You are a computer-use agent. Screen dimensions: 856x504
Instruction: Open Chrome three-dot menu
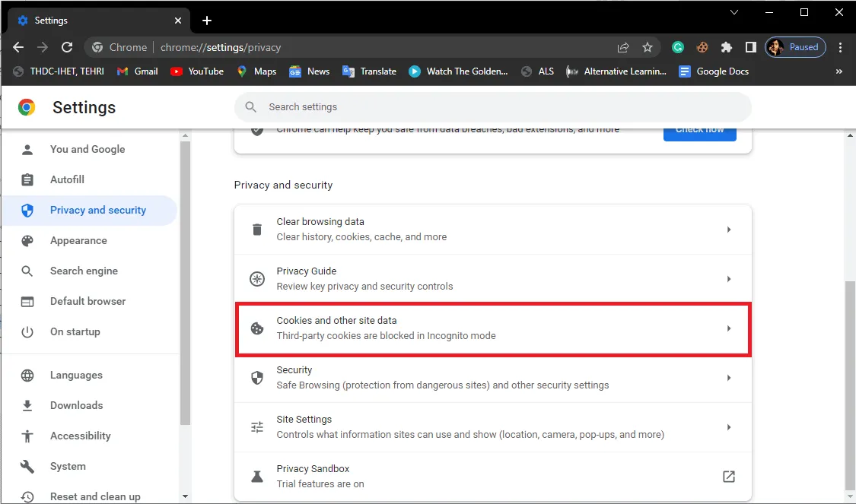[x=840, y=47]
